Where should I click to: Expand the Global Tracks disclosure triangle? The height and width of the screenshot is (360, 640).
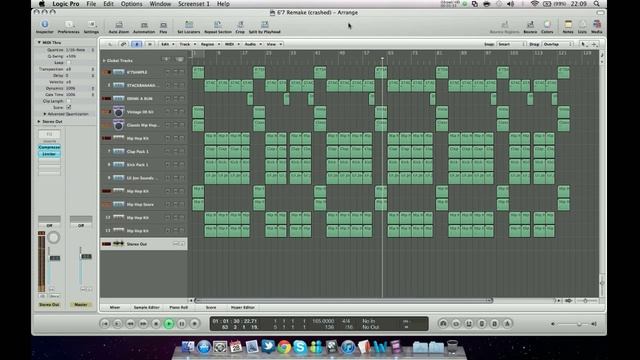coord(104,60)
